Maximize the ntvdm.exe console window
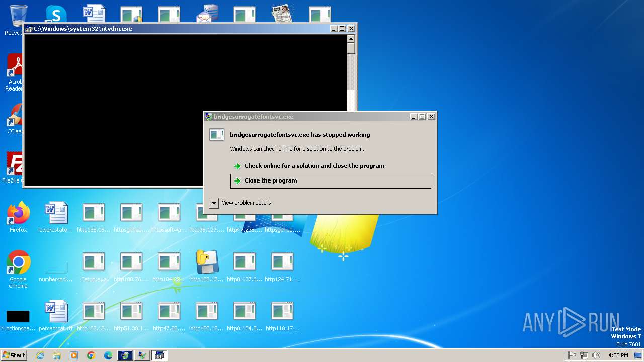This screenshot has width=644, height=362. click(x=342, y=29)
